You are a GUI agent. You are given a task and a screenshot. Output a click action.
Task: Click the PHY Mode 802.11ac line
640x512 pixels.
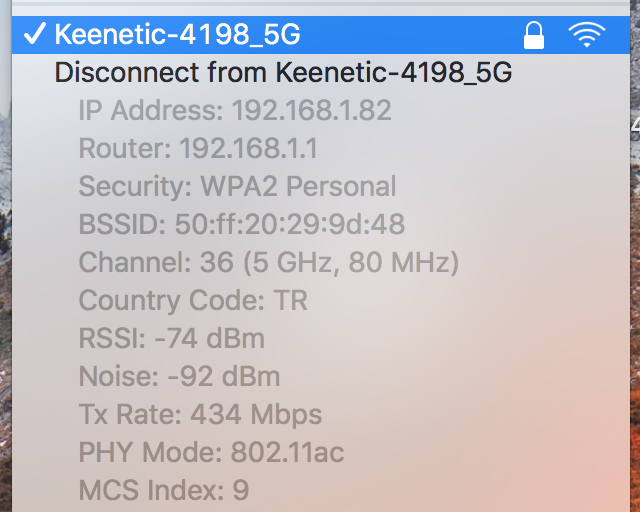coord(211,452)
